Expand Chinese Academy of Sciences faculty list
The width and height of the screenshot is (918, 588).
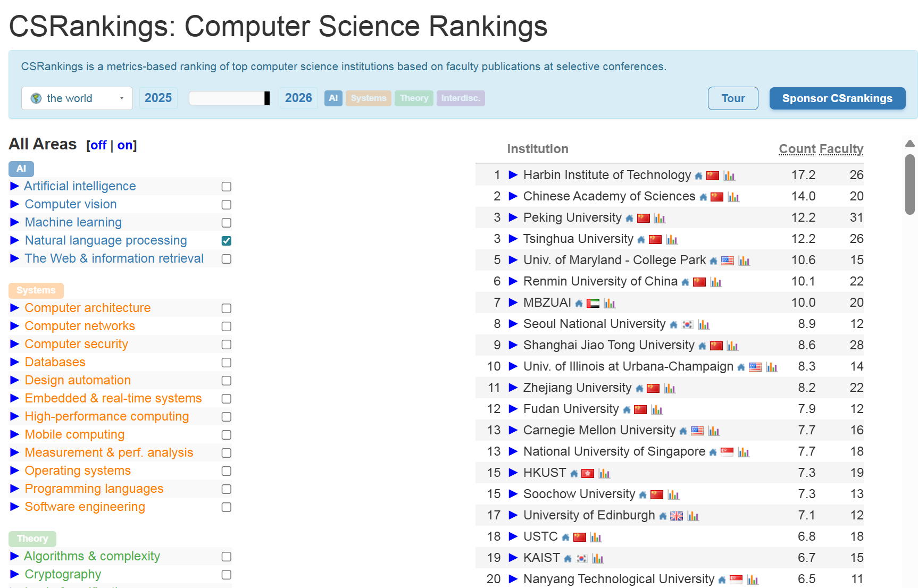click(x=513, y=196)
